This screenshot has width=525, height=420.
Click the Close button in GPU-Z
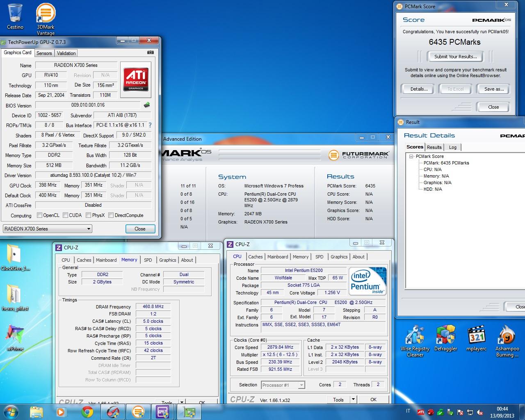140,229
